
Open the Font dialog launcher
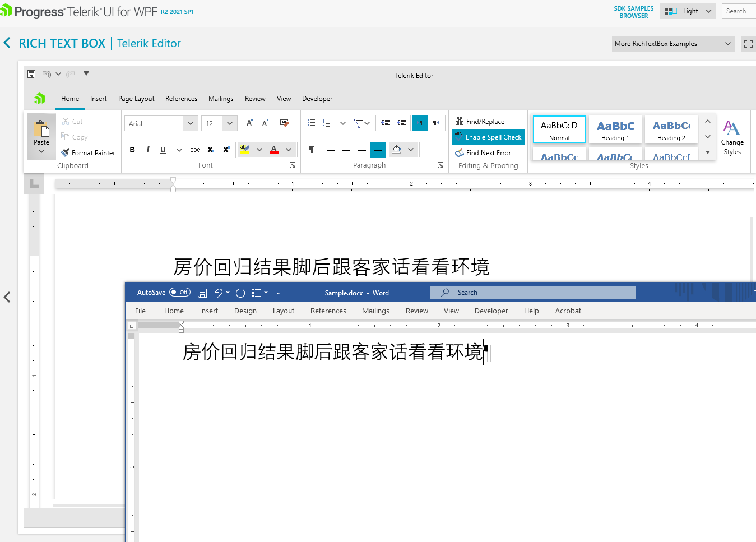(x=293, y=165)
